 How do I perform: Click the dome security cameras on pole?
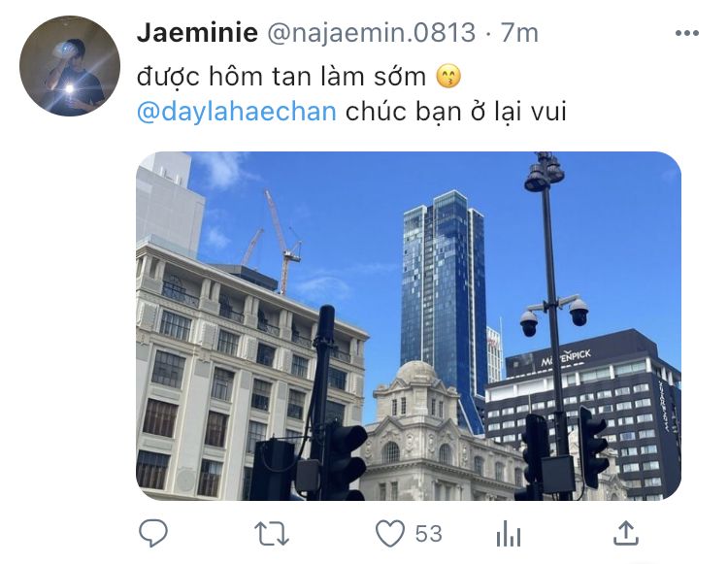[x=554, y=315]
